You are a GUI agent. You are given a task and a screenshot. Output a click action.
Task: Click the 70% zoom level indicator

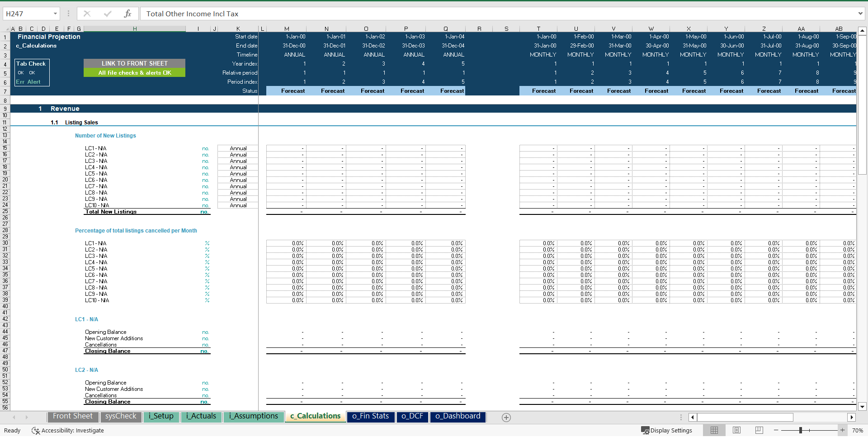pyautogui.click(x=857, y=430)
